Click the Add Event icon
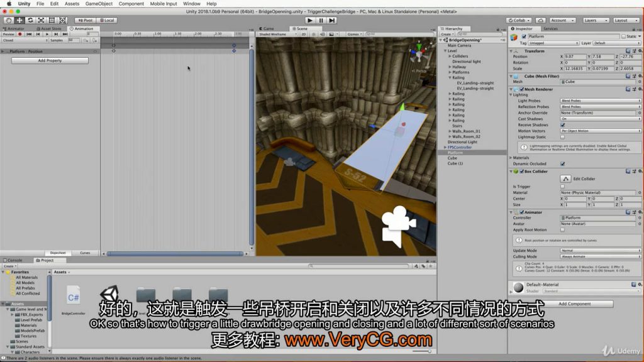Image resolution: width=644 pixels, height=362 pixels. click(94, 40)
